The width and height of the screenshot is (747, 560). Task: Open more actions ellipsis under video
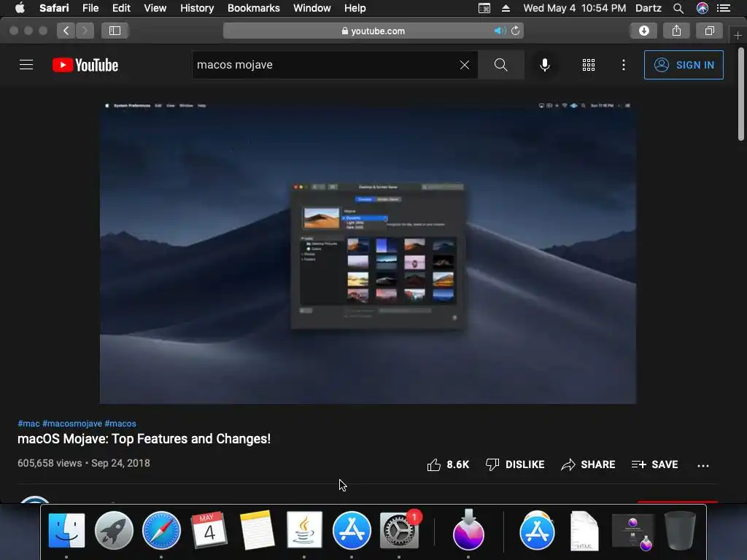703,465
